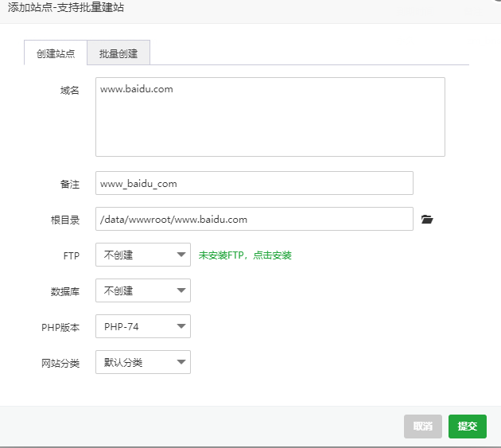
Task: Click the FTP field label
Action: pos(72,255)
